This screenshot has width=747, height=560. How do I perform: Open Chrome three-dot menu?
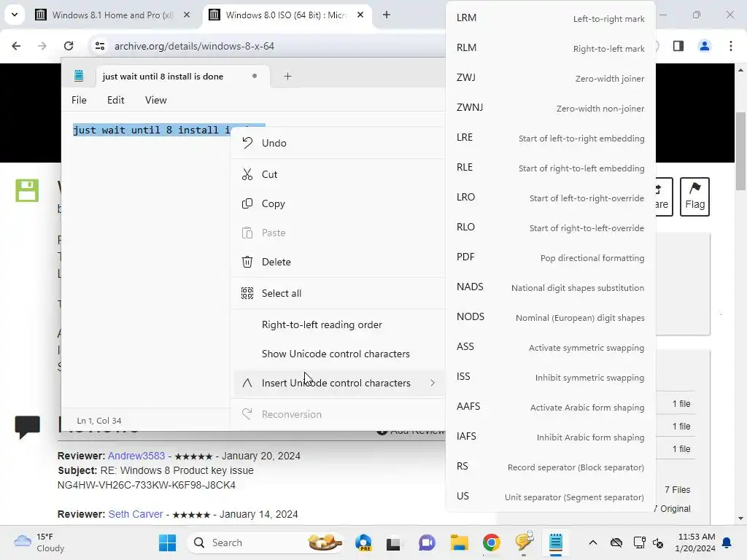coord(731,46)
